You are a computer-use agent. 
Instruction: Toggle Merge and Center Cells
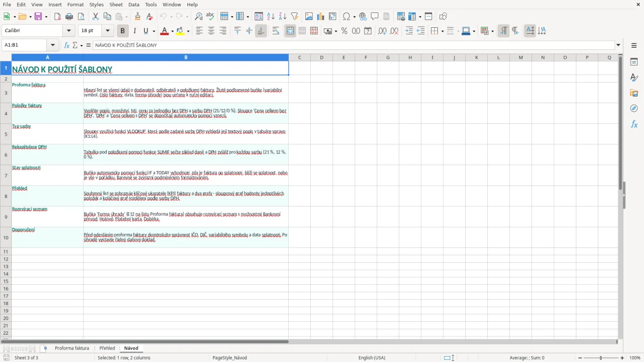click(290, 31)
